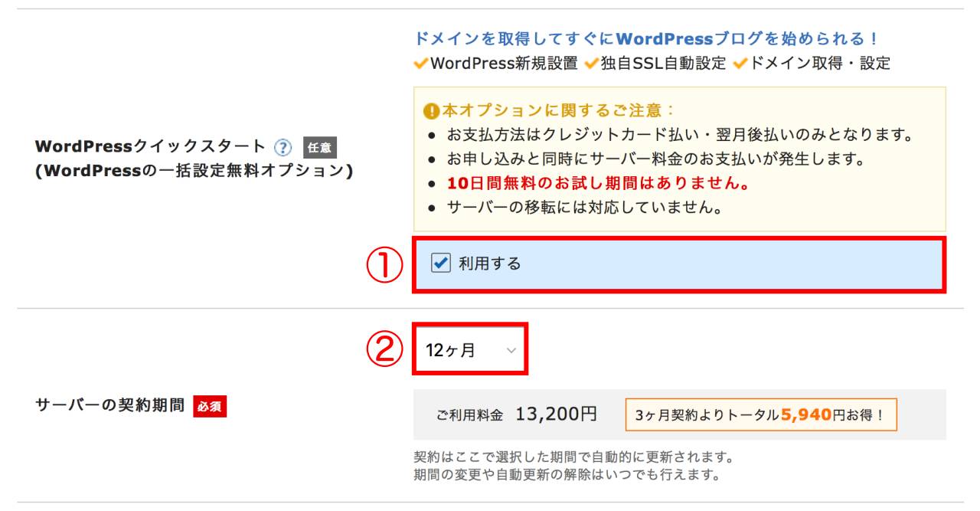Click the chevron arrow of period dropdown

(511, 351)
